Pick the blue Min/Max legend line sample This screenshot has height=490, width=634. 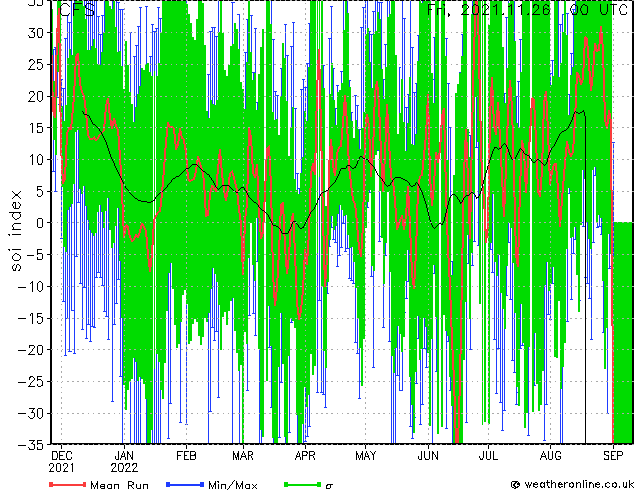[185, 484]
